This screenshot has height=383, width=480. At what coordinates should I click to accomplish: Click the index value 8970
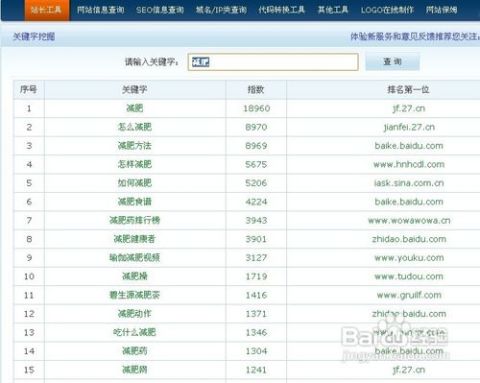click(256, 127)
